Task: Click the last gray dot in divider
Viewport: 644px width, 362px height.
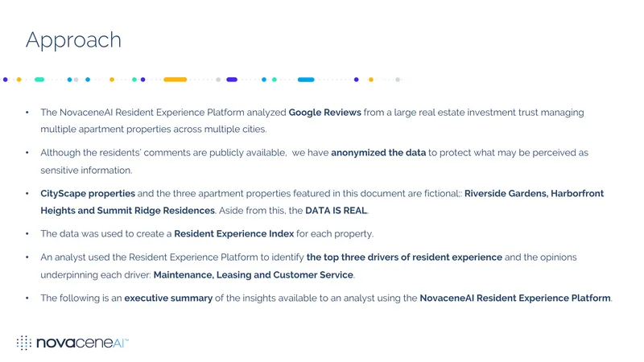Action: coord(398,80)
